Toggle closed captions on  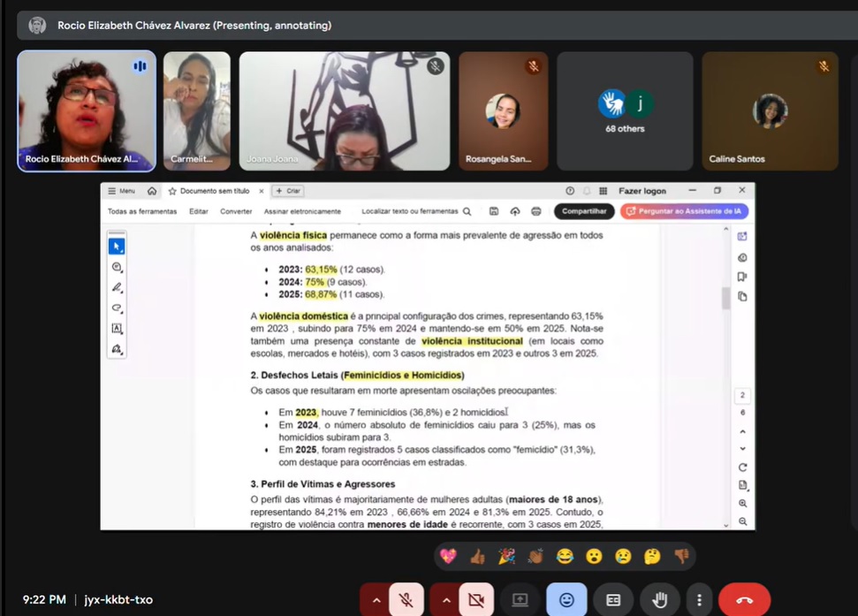click(613, 600)
